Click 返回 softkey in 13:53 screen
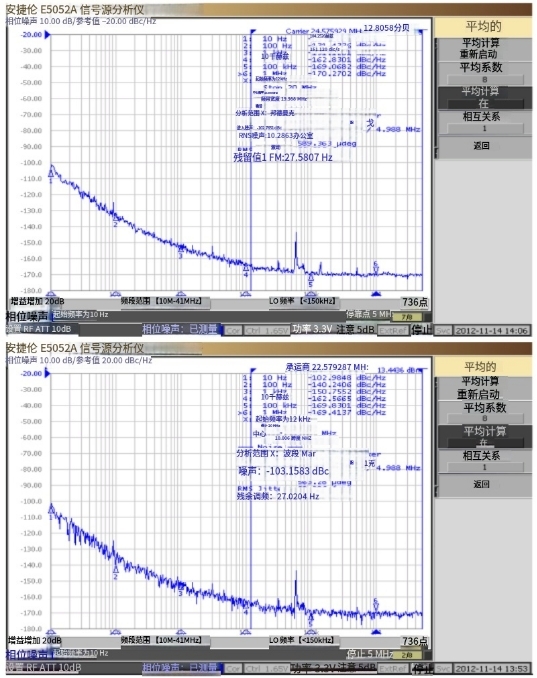537x678 pixels. 483,485
